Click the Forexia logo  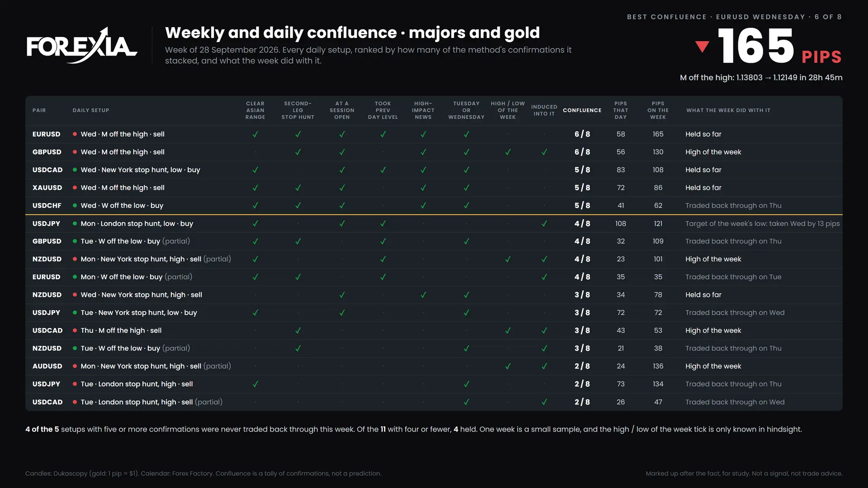pos(82,45)
